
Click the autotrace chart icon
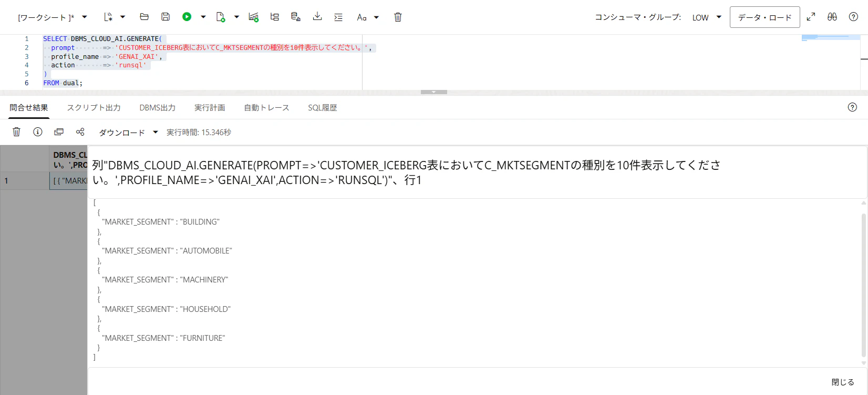pyautogui.click(x=254, y=17)
